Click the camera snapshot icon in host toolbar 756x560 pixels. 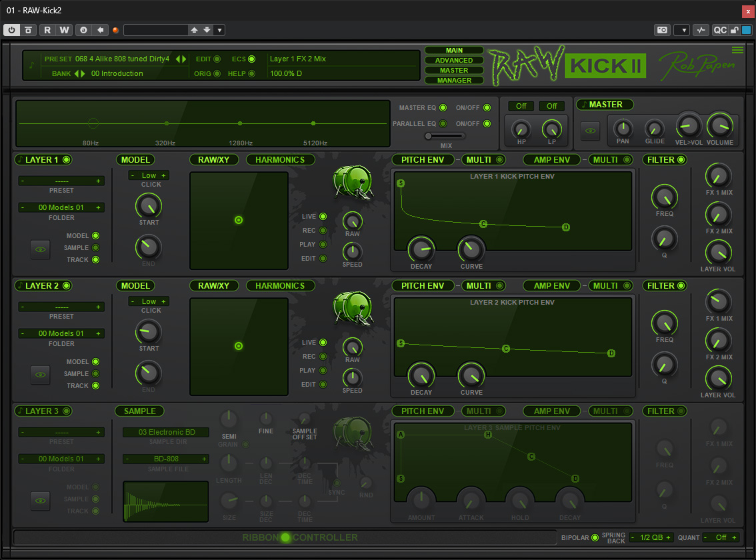click(663, 30)
